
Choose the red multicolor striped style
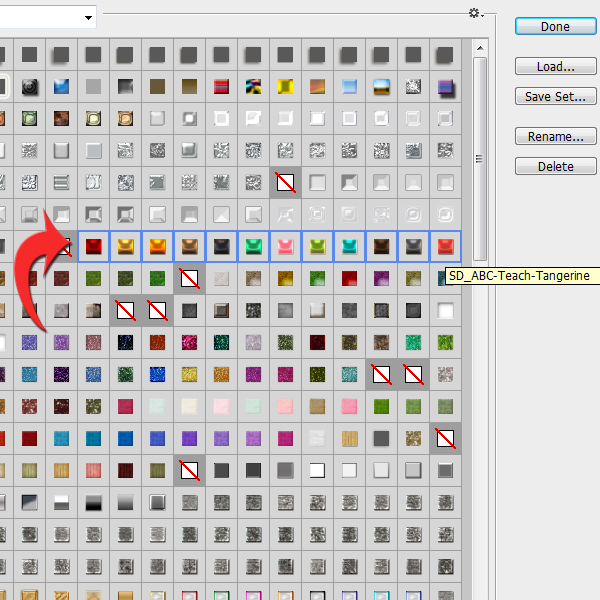222,86
